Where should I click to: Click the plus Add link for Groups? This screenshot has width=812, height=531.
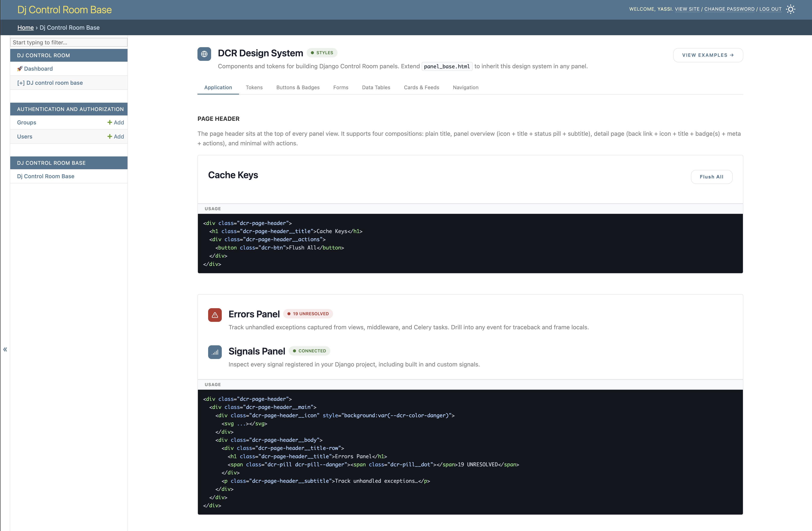(116, 122)
